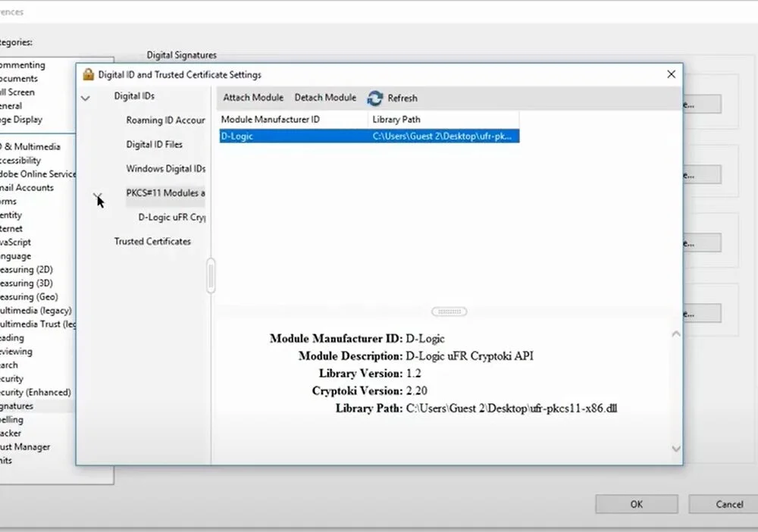The height and width of the screenshot is (532, 758).
Task: Select Language category in Preferences
Action: coord(15,255)
